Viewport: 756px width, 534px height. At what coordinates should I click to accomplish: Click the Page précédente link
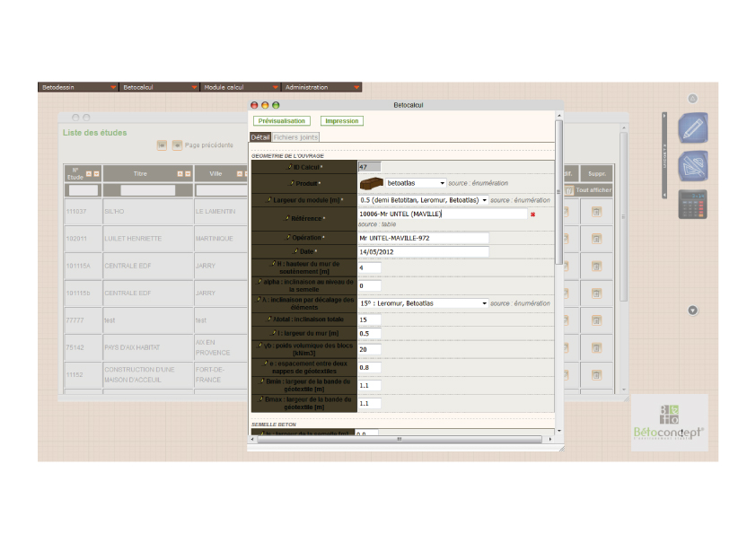click(209, 145)
